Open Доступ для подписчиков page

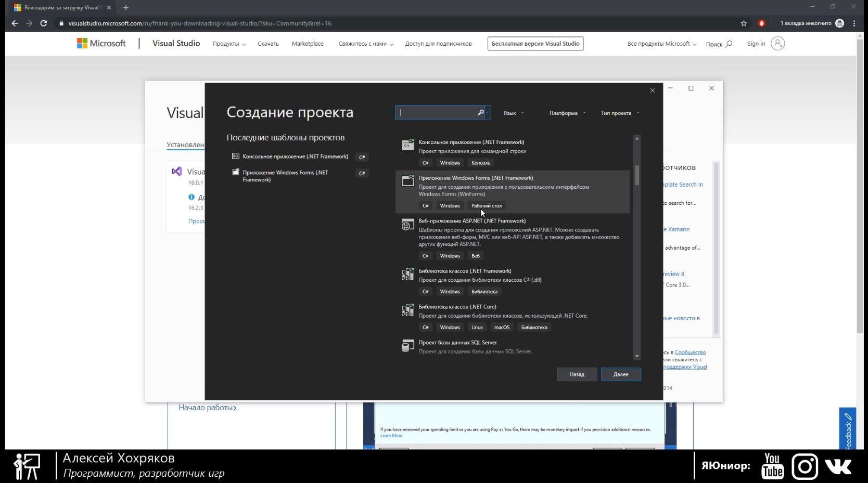pos(438,44)
